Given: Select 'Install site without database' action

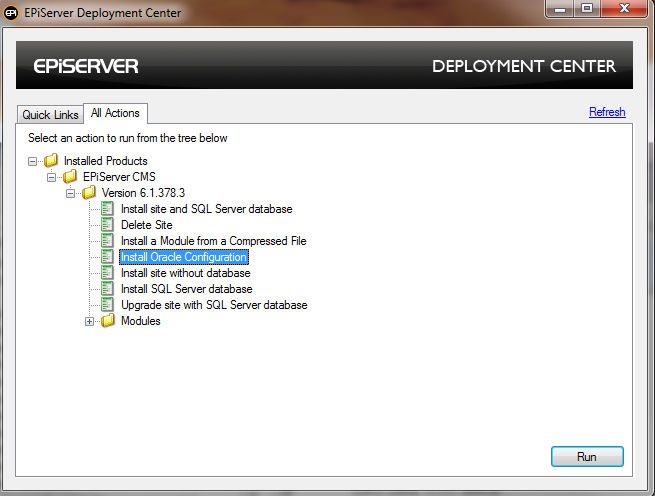Looking at the screenshot, I should (185, 272).
